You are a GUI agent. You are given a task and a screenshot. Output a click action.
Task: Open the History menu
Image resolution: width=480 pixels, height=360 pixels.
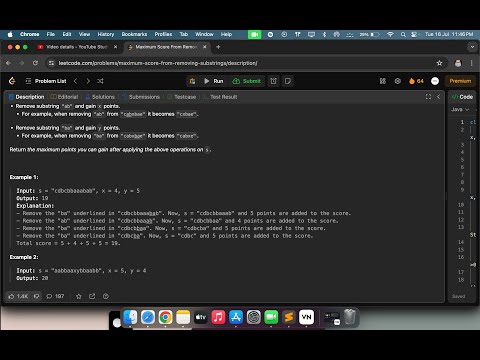[106, 34]
